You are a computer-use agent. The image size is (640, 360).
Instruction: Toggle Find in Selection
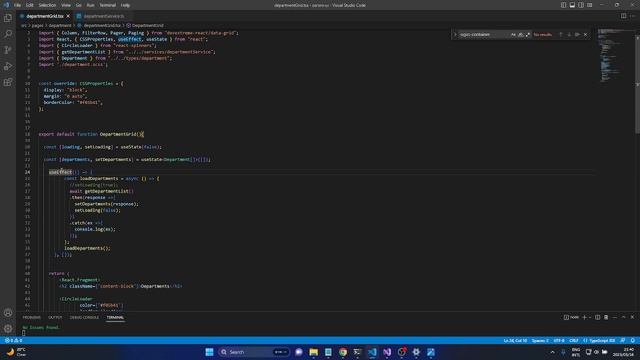pyautogui.click(x=577, y=35)
